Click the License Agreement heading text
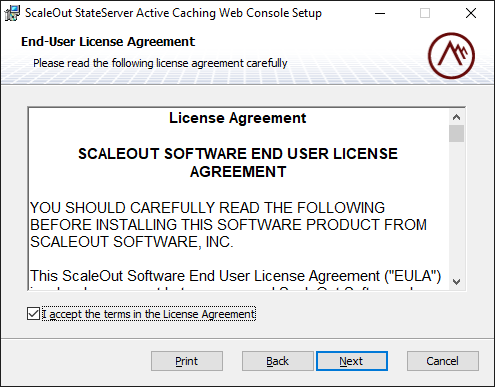Viewport: 495px width, 387px height. (238, 118)
